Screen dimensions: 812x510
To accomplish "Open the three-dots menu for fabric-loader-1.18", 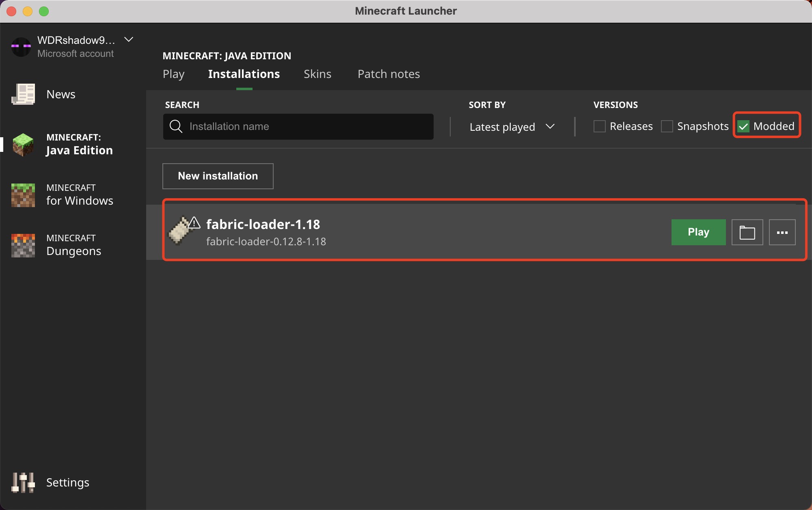I will (782, 232).
